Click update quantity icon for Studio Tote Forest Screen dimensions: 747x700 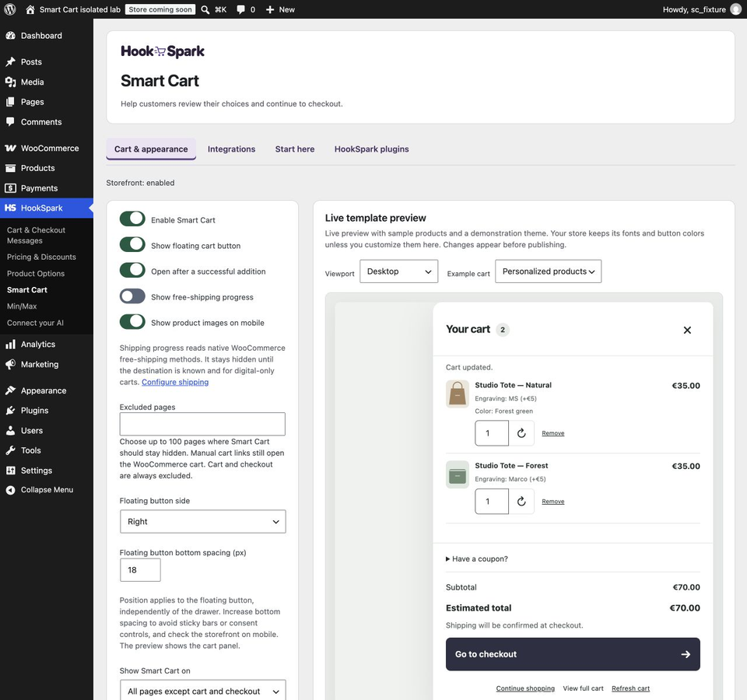pyautogui.click(x=521, y=501)
